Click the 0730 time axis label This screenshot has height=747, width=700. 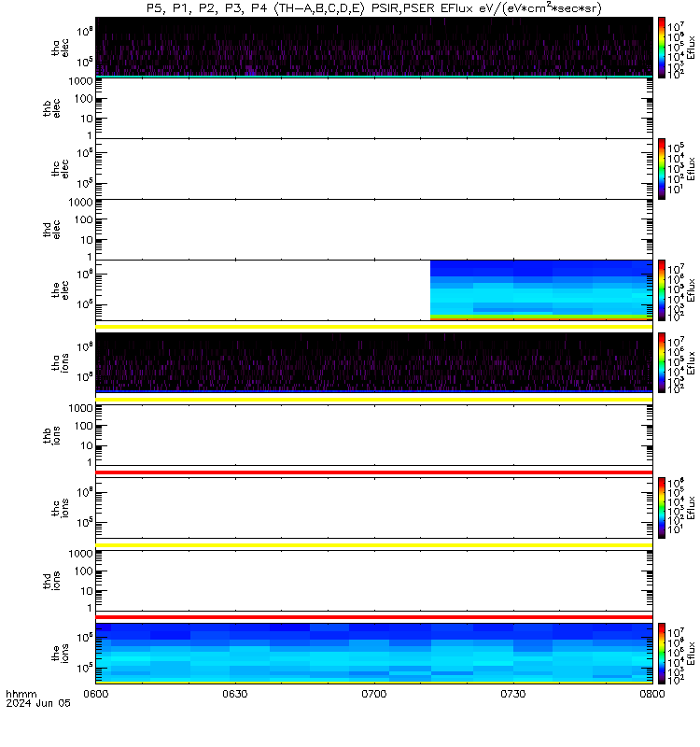pyautogui.click(x=512, y=694)
